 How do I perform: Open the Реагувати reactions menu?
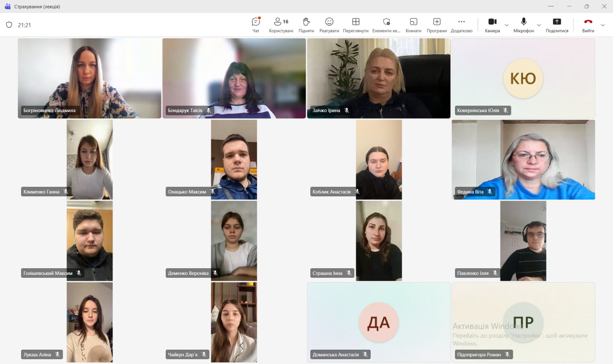[x=329, y=25]
